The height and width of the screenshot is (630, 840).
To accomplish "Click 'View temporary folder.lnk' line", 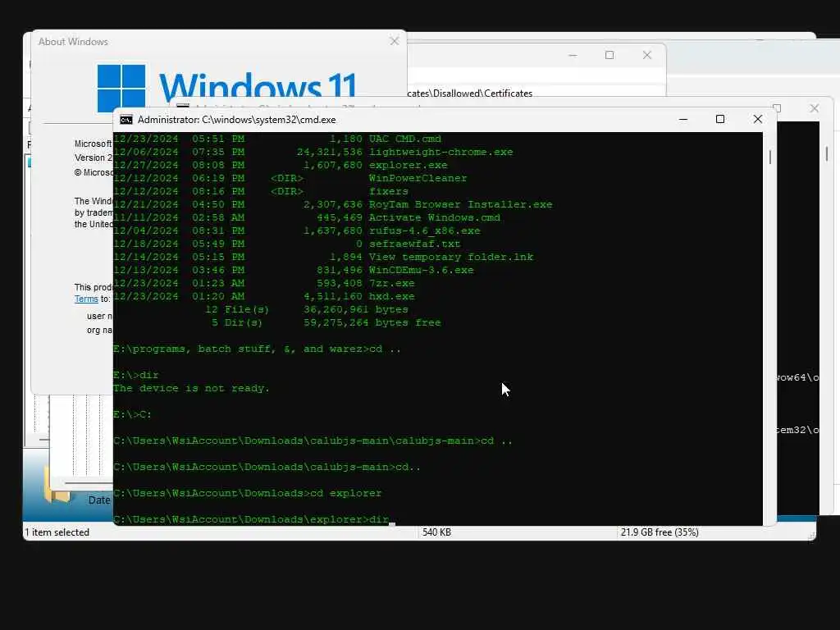I will (323, 257).
